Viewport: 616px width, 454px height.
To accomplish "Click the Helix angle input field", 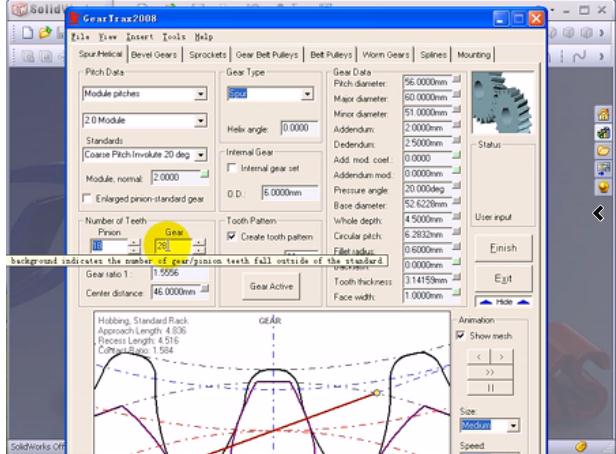I will tap(300, 128).
